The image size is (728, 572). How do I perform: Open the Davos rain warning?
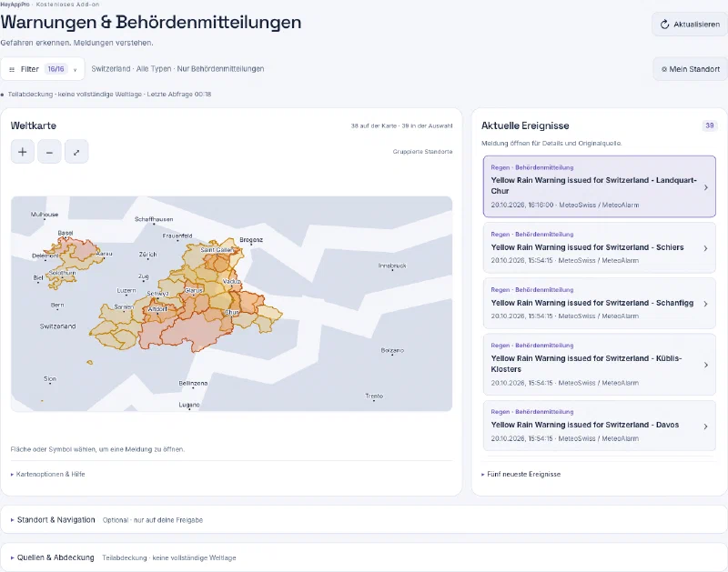(x=600, y=426)
